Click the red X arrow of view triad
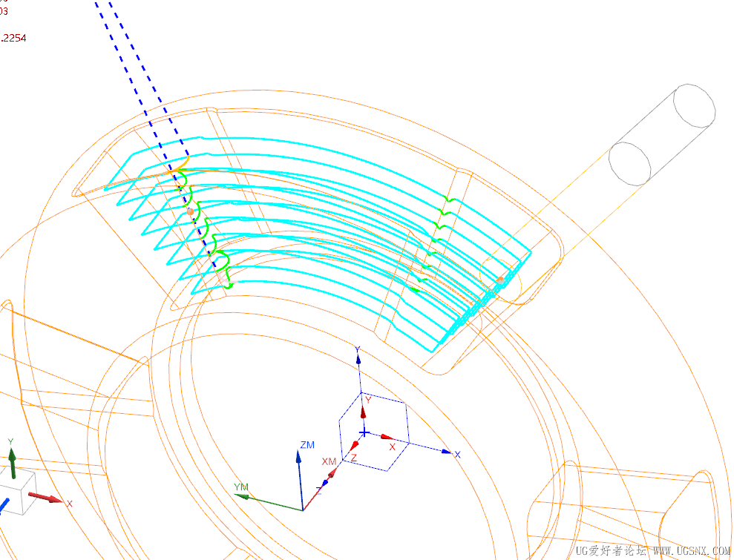The width and height of the screenshot is (734, 560). [x=45, y=498]
